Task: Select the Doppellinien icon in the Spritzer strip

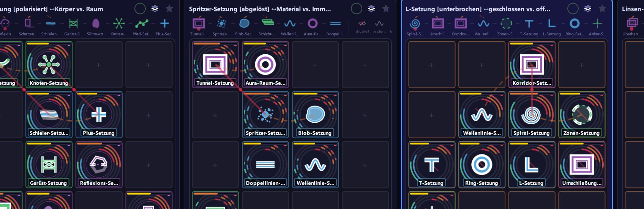Action: point(335,24)
